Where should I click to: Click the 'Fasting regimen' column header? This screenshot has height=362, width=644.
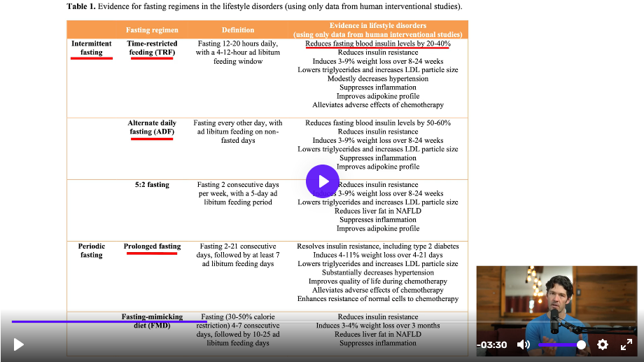(152, 30)
